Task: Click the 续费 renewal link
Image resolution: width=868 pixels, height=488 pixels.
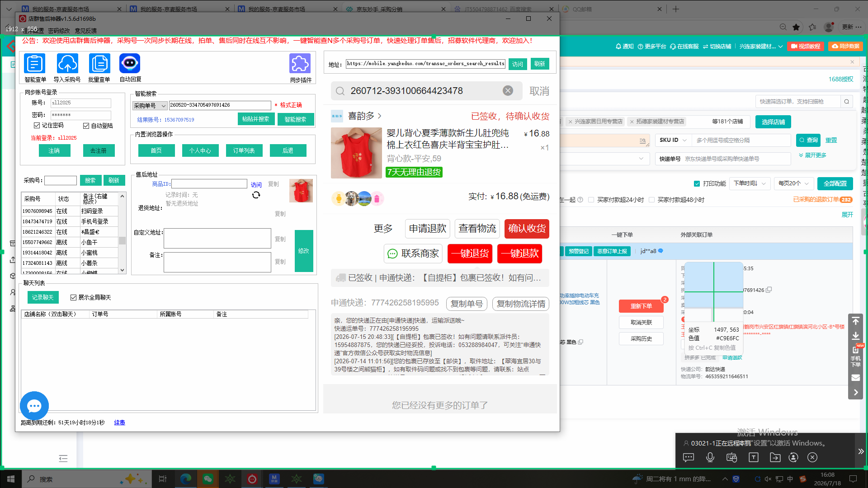Action: [x=119, y=422]
